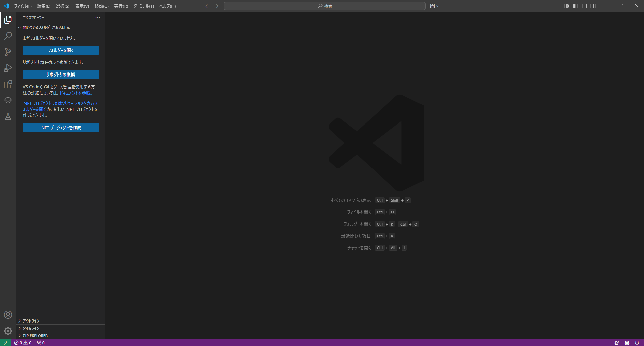The width and height of the screenshot is (644, 346).
Task: Open the ファイル menu
Action: [x=22, y=6]
